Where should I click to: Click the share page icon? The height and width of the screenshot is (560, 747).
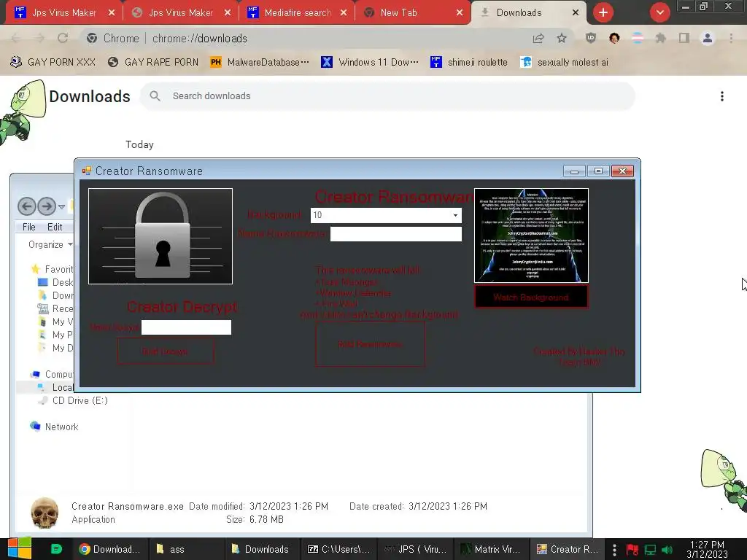click(538, 38)
